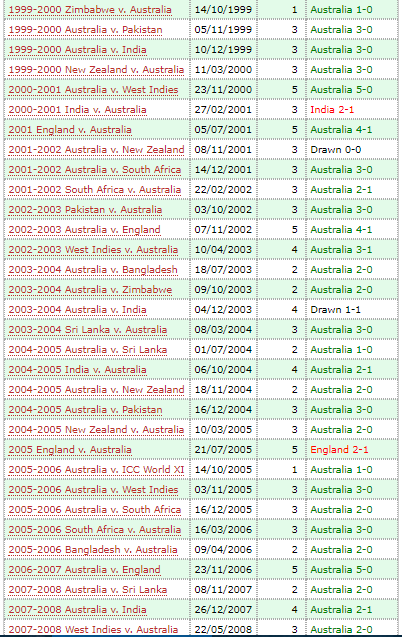Screen dimensions: 402x637
Task: Open 2005-2006 Australia v. ICC World XI
Action: (96, 470)
